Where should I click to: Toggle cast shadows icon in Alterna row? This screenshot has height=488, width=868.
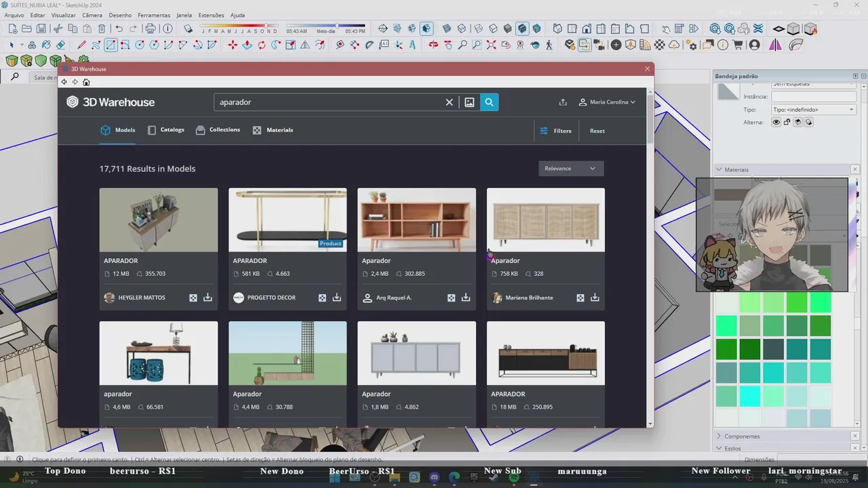coord(809,122)
